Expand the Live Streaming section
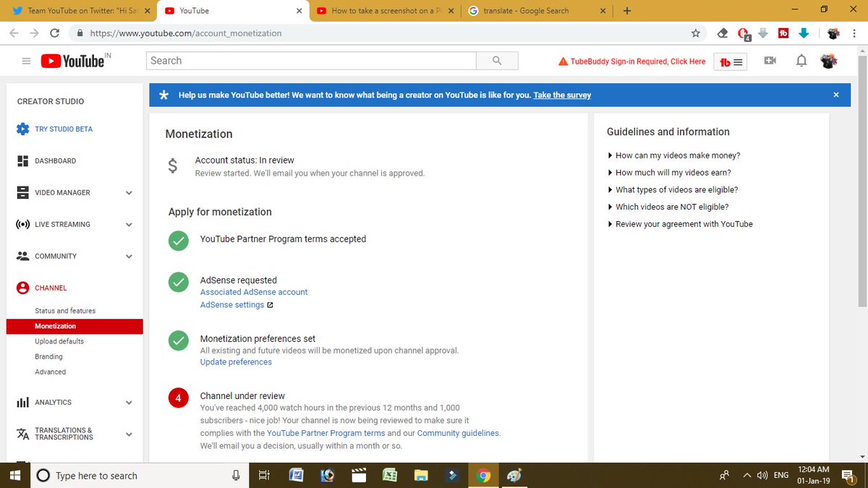The width and height of the screenshot is (868, 488). (x=129, y=225)
